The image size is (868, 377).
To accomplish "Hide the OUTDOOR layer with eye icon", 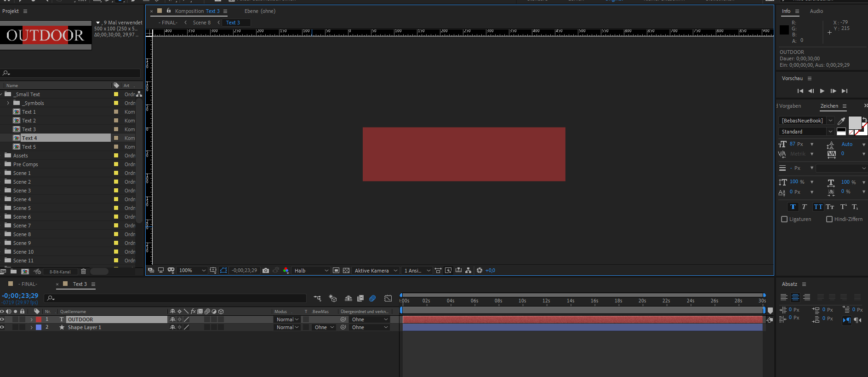I will 2,319.
